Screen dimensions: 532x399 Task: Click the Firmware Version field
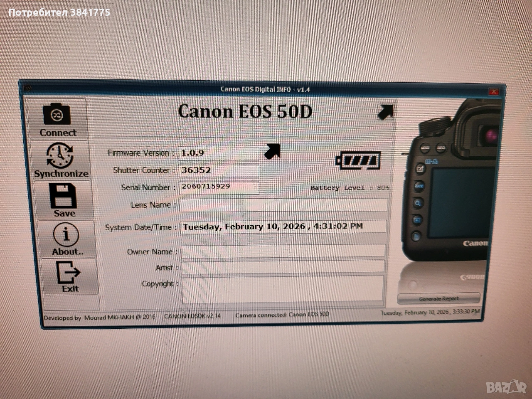coord(219,153)
